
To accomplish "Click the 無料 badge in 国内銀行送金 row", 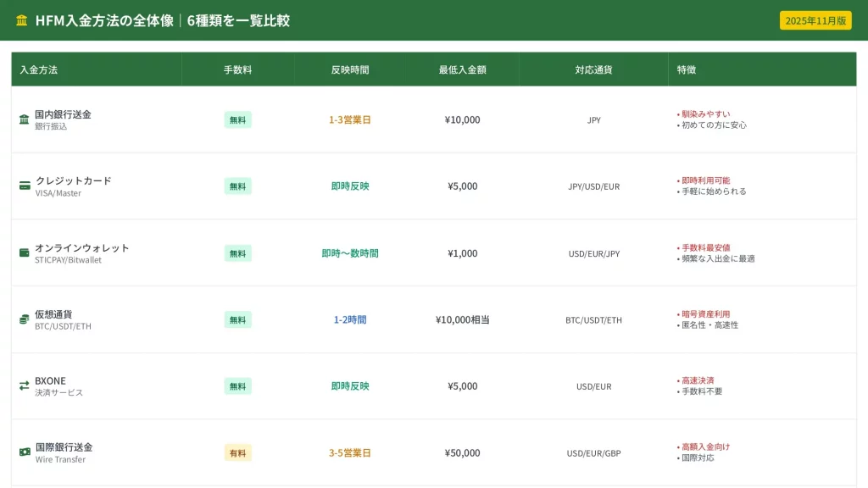I will 237,120.
